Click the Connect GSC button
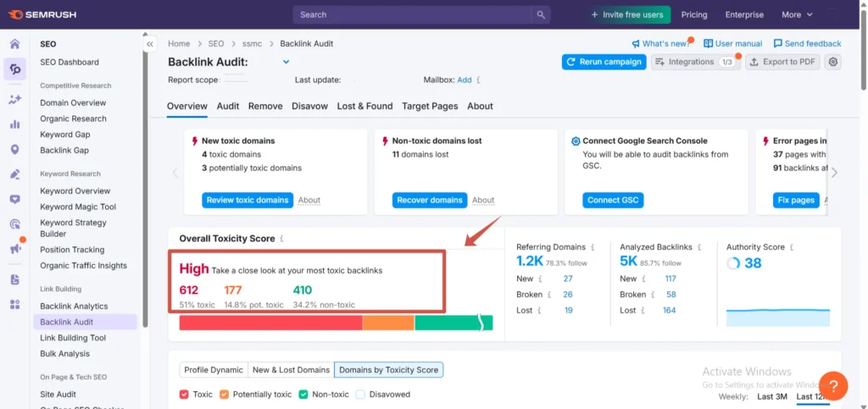The width and height of the screenshot is (868, 409). tap(613, 200)
